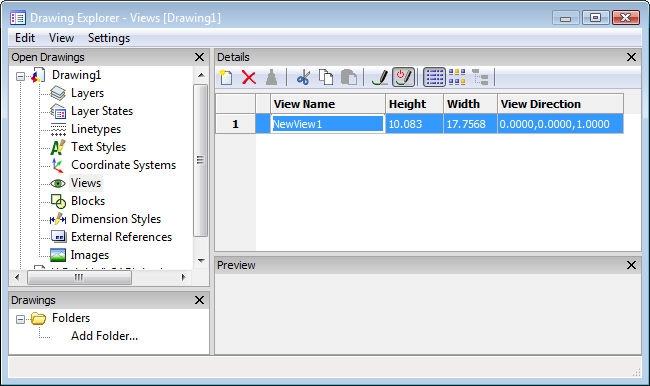650x386 pixels.
Task: Switch to detail list view icon
Action: coord(434,78)
